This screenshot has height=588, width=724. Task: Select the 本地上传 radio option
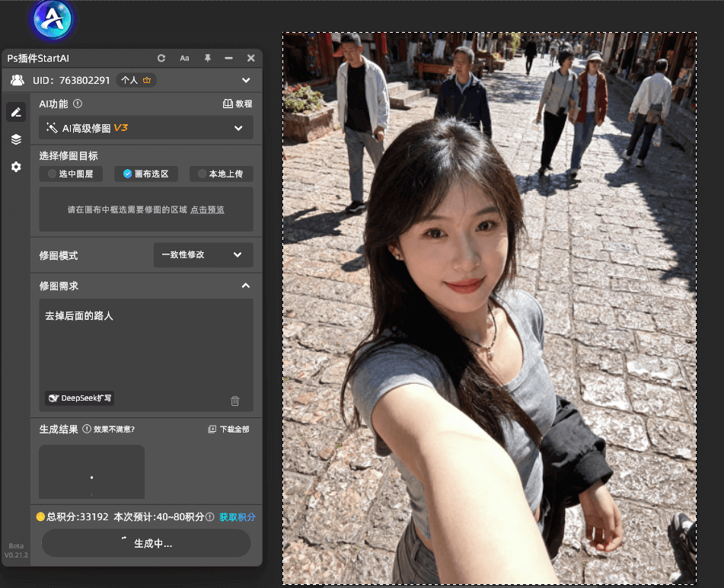tap(221, 174)
